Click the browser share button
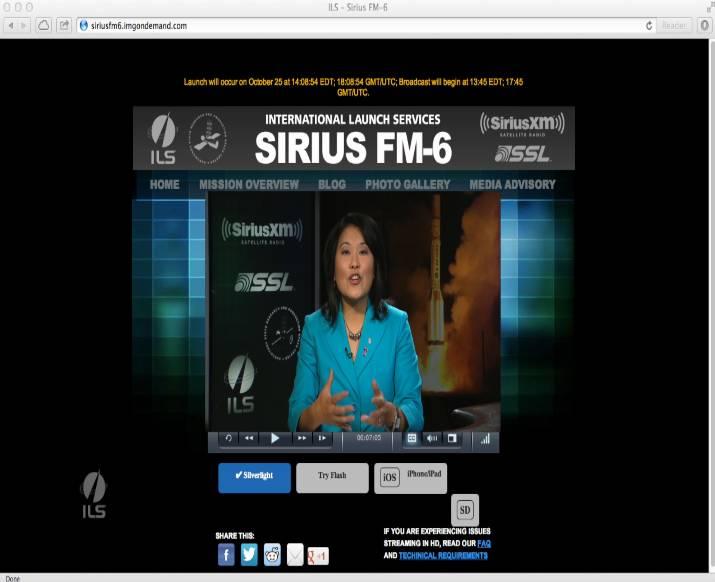The height and width of the screenshot is (582, 715). coord(64,26)
